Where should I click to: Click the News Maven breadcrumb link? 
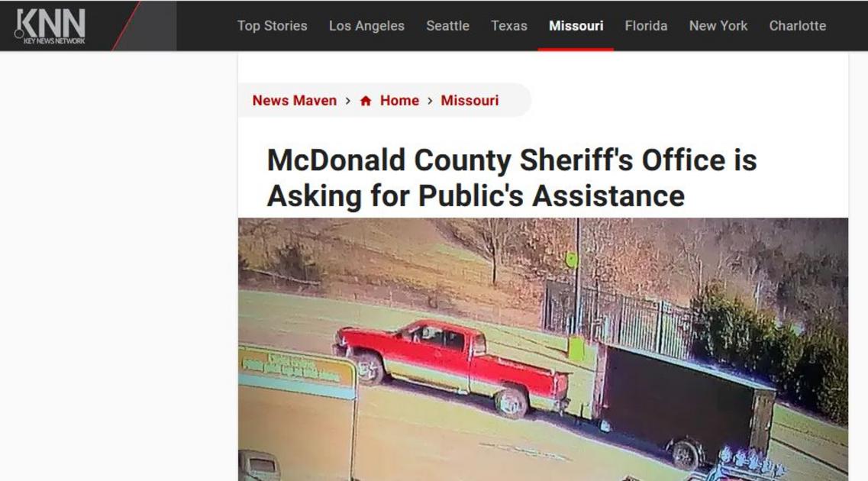pyautogui.click(x=295, y=101)
